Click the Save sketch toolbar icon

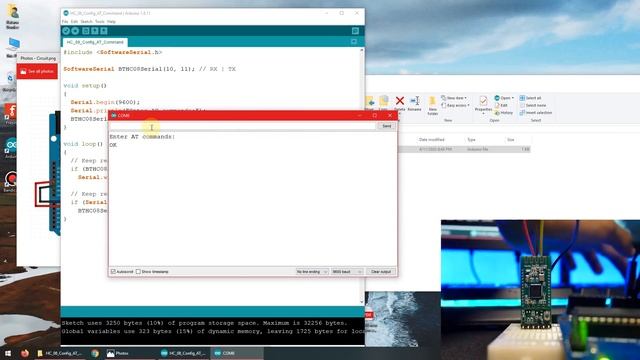[x=104, y=31]
